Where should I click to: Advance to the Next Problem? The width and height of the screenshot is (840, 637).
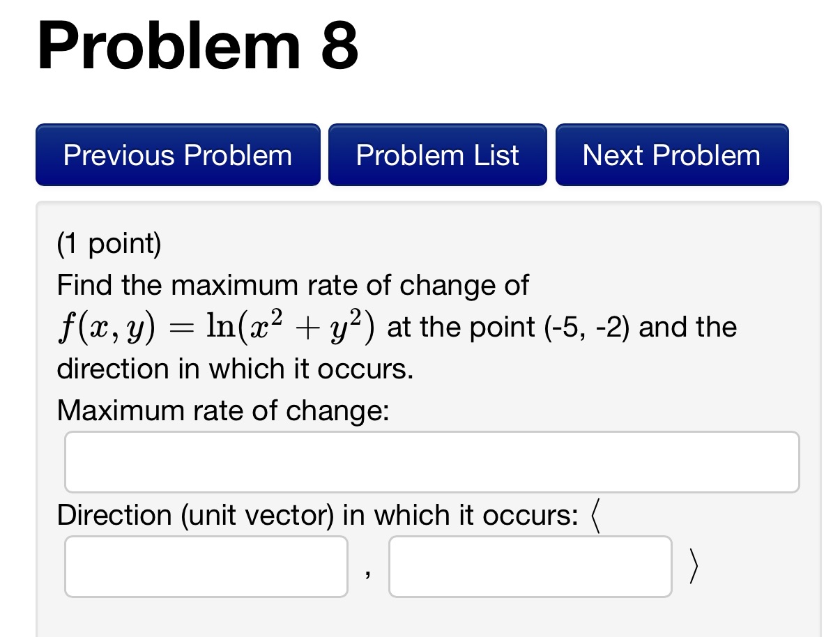[x=671, y=155]
